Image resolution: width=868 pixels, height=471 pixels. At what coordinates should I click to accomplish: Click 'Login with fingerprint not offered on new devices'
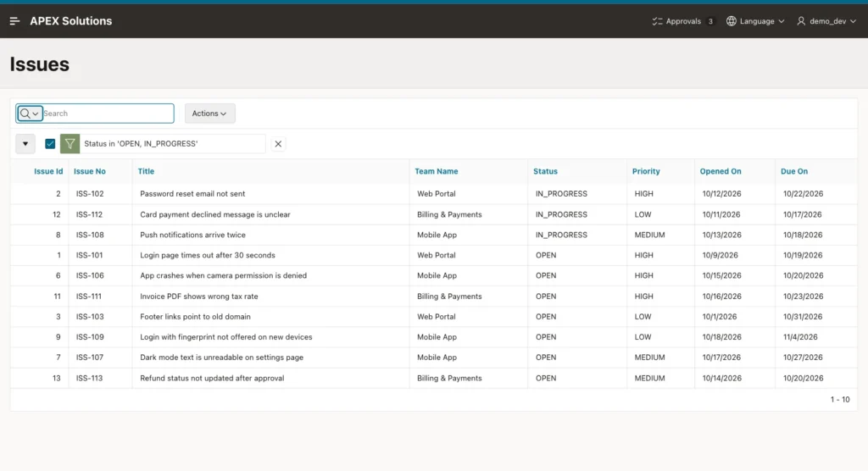pyautogui.click(x=225, y=337)
